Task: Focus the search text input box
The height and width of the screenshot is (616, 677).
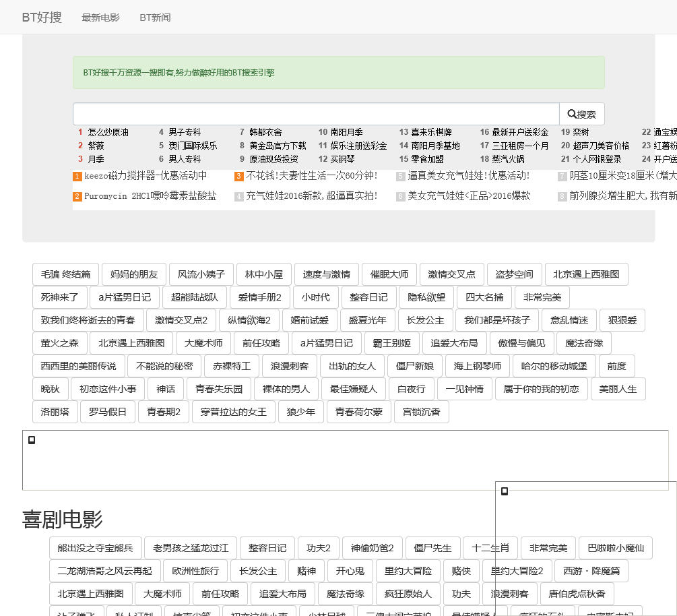Action: pos(316,114)
